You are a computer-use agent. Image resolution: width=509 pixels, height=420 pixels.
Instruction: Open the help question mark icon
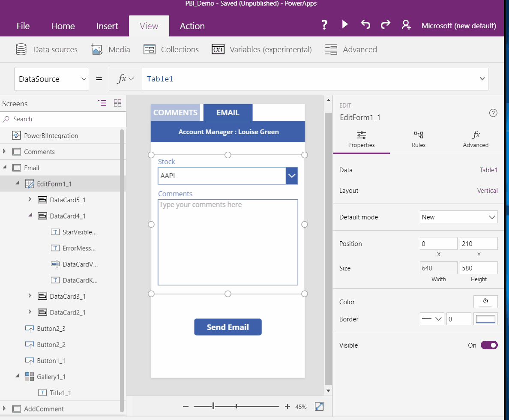(x=324, y=25)
